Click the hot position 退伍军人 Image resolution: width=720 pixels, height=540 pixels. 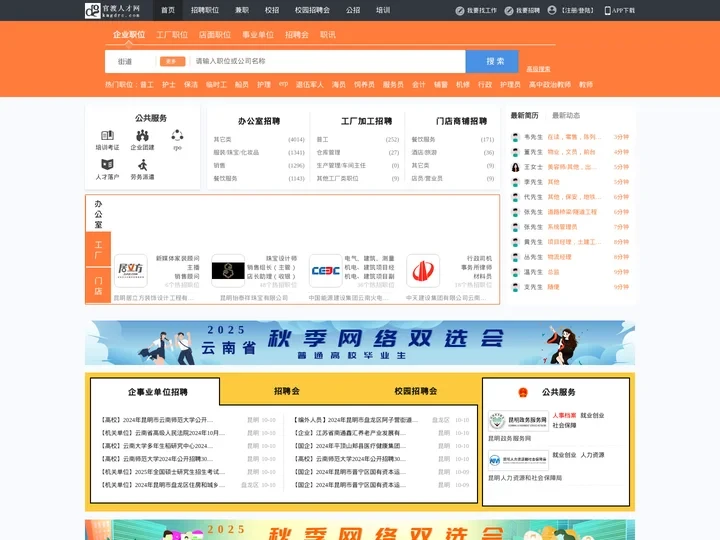309,84
